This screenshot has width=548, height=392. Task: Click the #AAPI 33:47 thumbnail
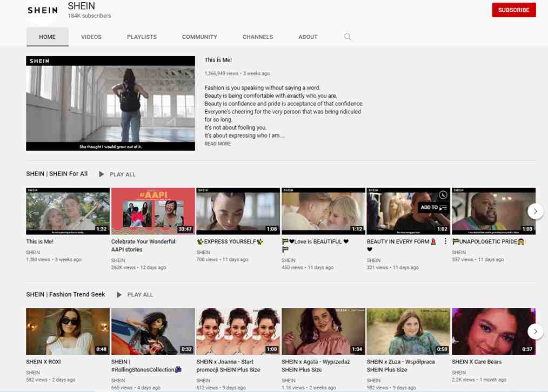pos(153,211)
